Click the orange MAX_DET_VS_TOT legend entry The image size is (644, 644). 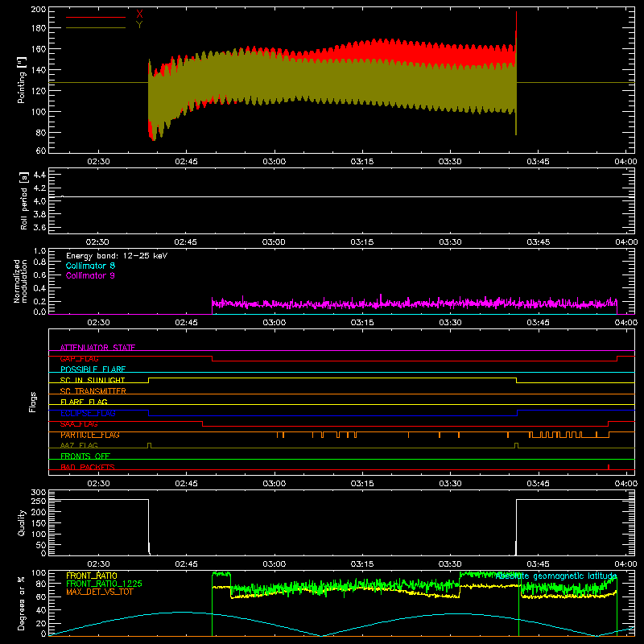click(x=100, y=592)
